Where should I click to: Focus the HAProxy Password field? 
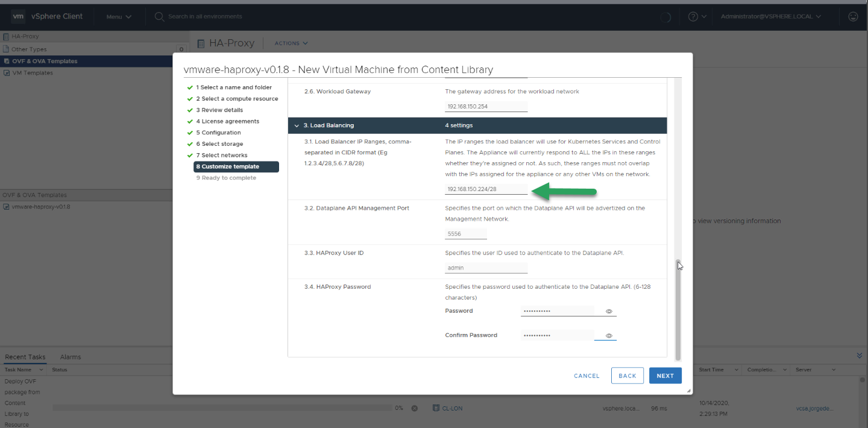[558, 311]
